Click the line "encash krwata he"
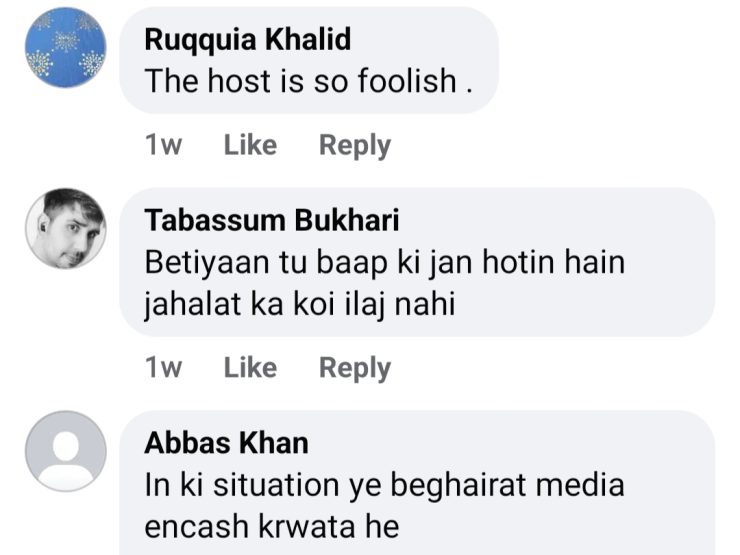This screenshot has height=555, width=740. pyautogui.click(x=272, y=525)
